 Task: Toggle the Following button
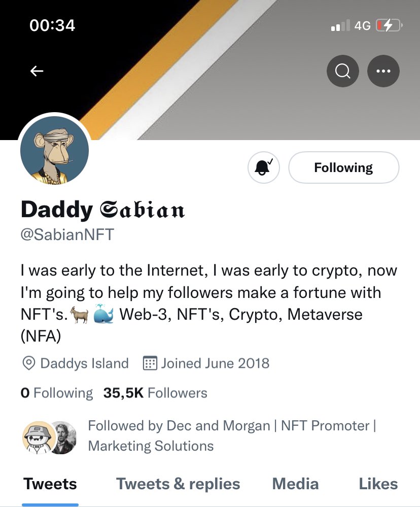pyautogui.click(x=344, y=167)
